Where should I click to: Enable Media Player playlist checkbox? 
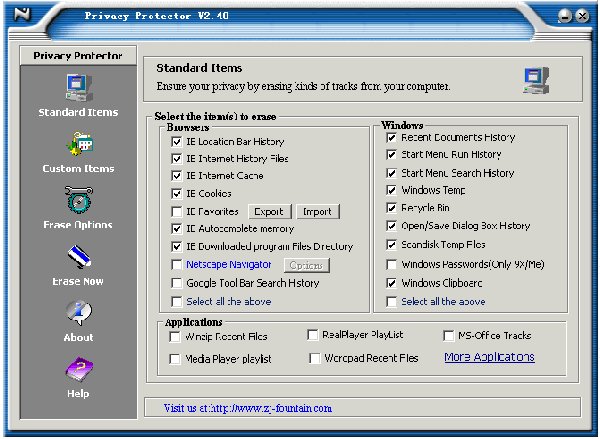point(175,359)
